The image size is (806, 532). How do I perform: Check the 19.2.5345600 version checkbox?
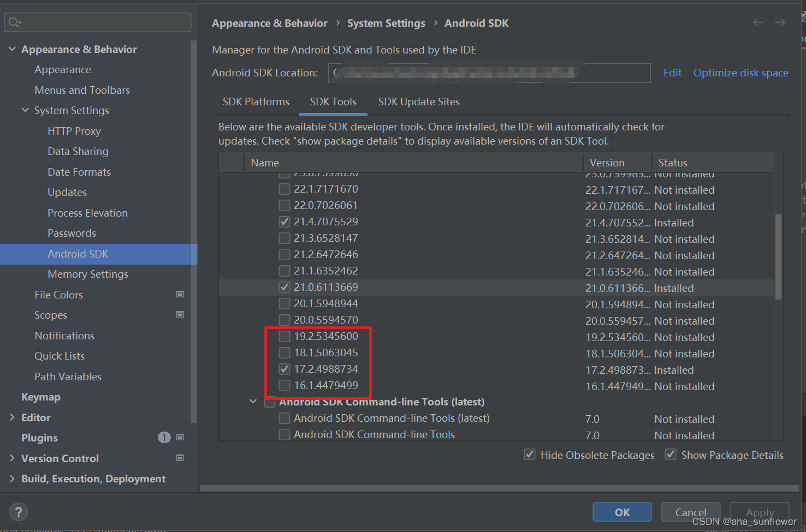(x=284, y=336)
